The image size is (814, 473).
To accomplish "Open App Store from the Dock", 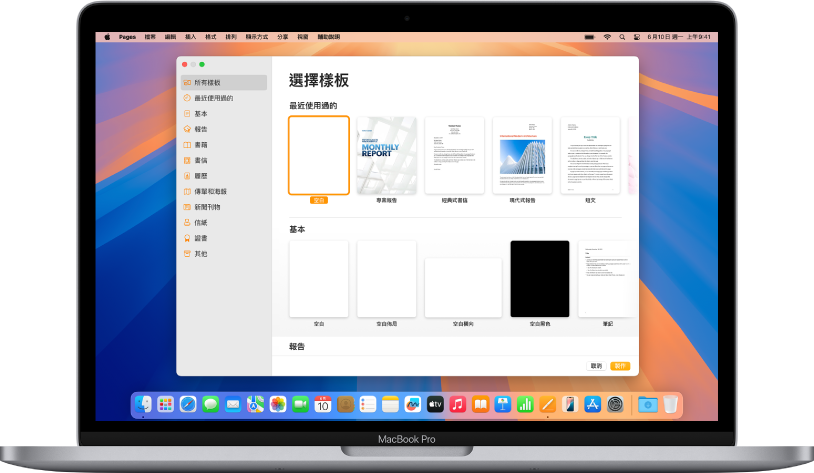I will click(x=592, y=404).
